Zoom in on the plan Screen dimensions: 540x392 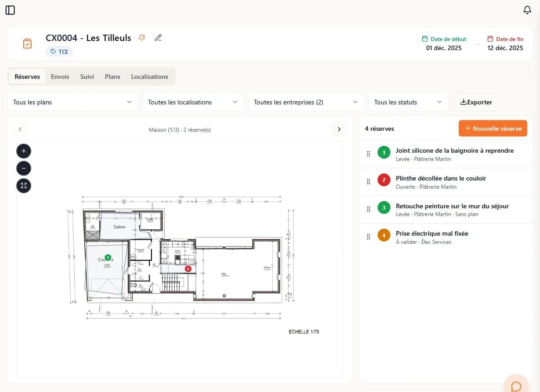pyautogui.click(x=24, y=151)
